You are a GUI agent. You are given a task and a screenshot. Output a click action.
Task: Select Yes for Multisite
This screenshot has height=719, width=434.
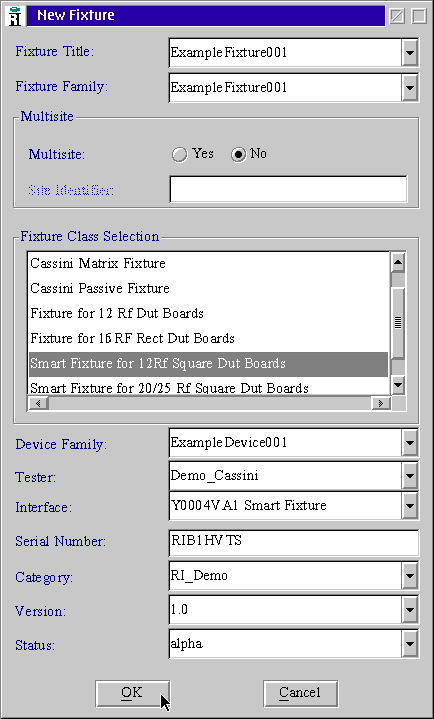(179, 154)
